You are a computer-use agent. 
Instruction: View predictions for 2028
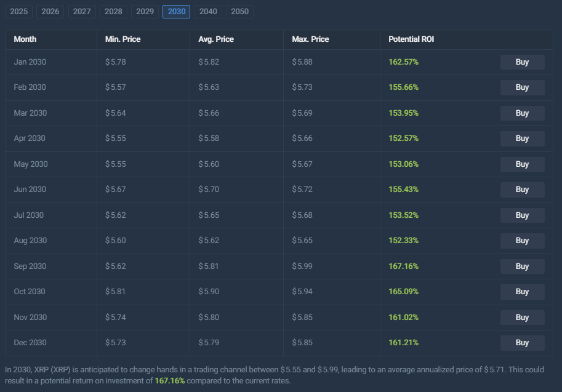click(113, 11)
